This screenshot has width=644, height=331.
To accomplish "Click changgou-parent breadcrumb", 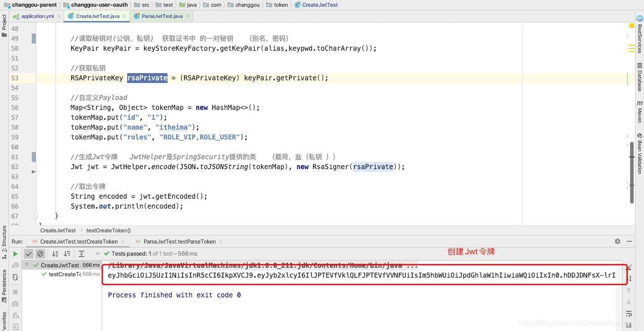I will (x=30, y=5).
